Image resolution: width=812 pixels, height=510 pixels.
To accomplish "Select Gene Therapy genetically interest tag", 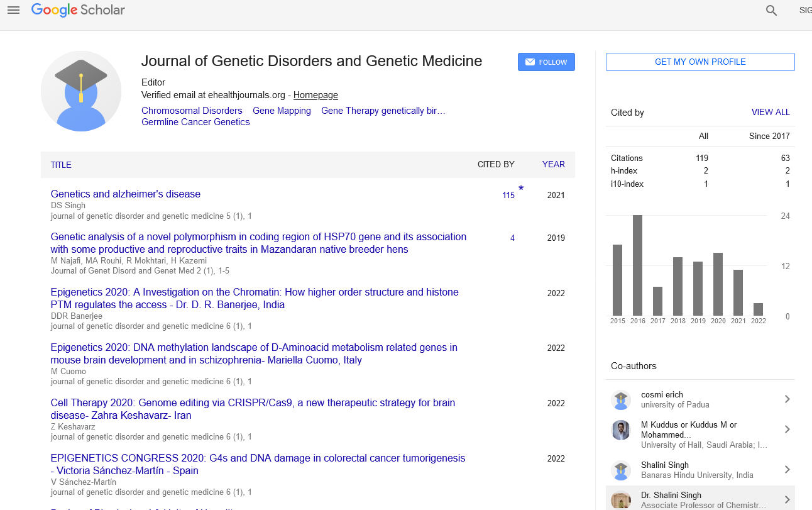I will [383, 111].
